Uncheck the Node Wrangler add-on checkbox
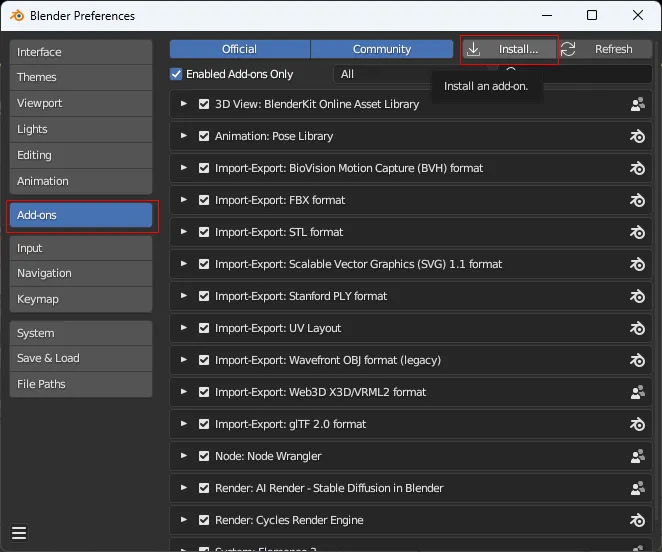The width and height of the screenshot is (662, 552). pyautogui.click(x=204, y=456)
